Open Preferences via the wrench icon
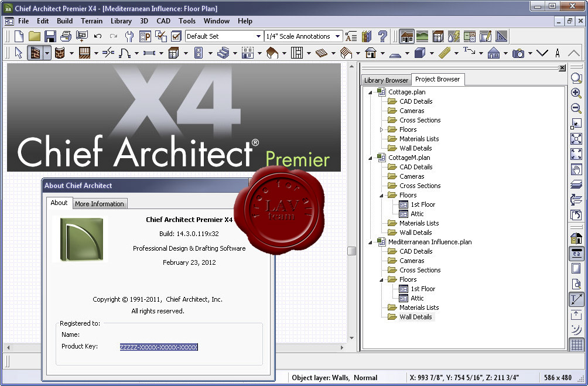This screenshot has height=386, width=588. (x=129, y=36)
